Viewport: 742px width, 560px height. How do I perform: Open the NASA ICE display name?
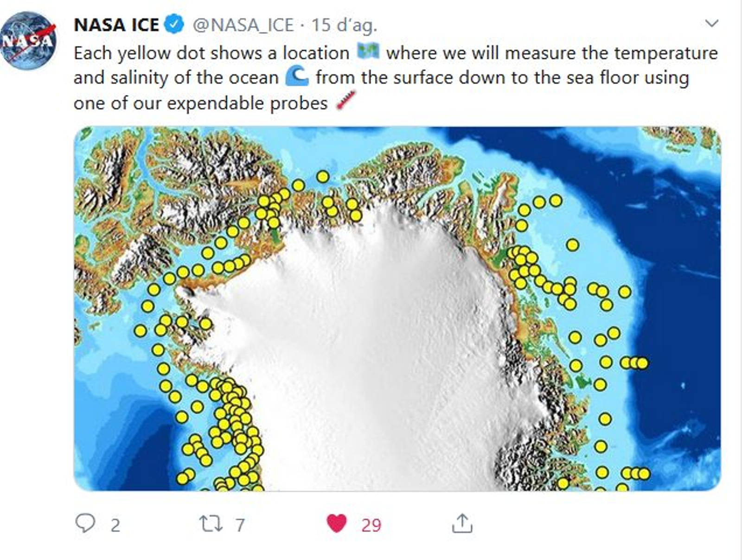pos(116,25)
